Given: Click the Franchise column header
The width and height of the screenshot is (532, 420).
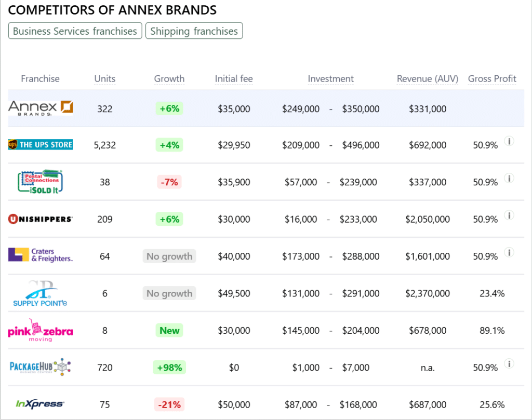Looking at the screenshot, I should pos(41,78).
